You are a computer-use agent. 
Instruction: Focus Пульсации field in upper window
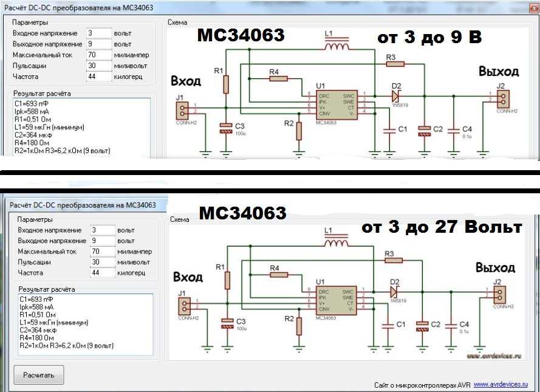point(99,66)
